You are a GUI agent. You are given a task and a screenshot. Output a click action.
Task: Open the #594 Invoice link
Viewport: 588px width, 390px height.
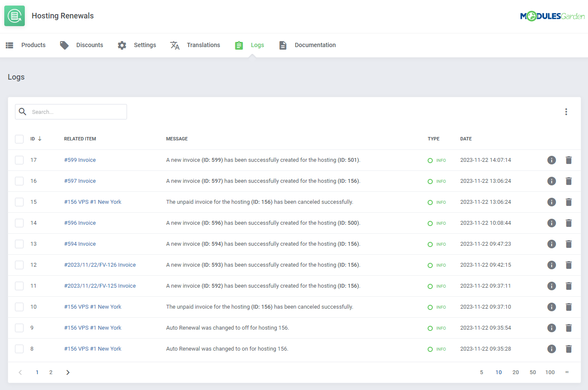click(80, 244)
